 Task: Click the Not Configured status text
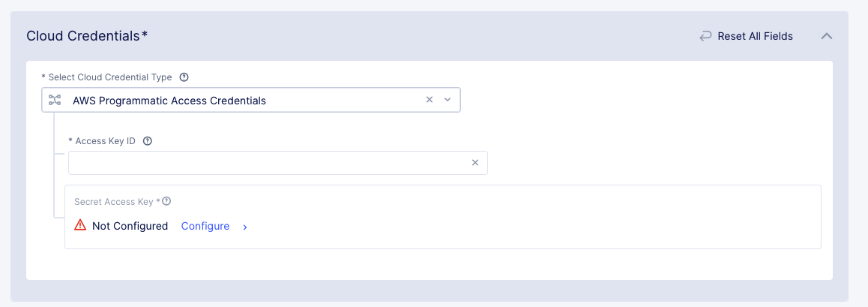tap(130, 226)
